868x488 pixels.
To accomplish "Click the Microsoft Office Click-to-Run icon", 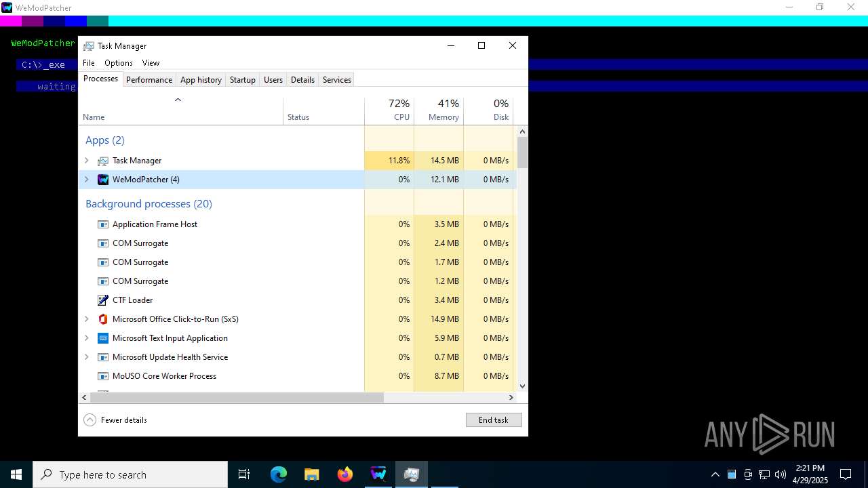I will point(103,319).
